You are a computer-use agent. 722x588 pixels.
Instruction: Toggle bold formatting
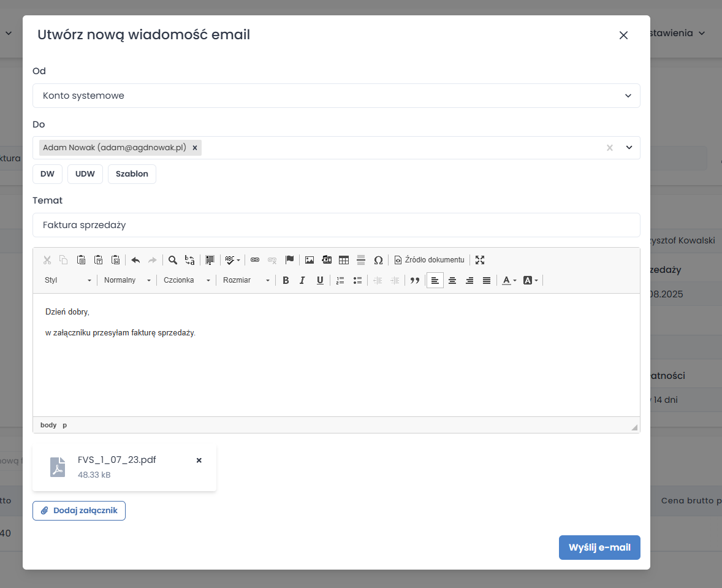click(286, 280)
